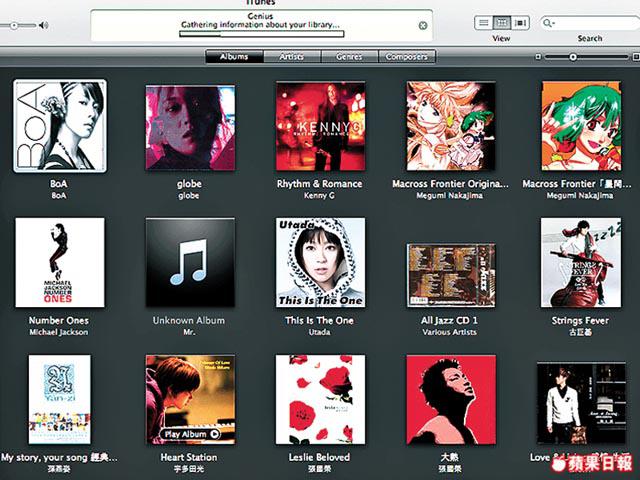
Task: Select Macross Frontier green-hair album cover
Action: pyautogui.click(x=581, y=126)
